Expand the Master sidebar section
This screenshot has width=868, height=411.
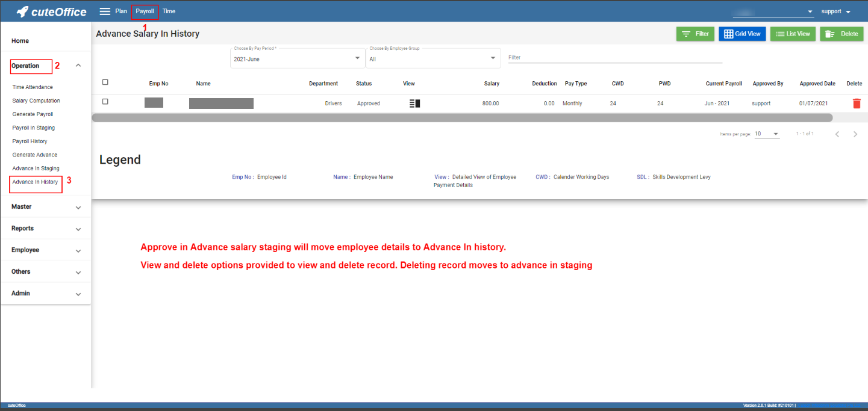click(x=46, y=207)
